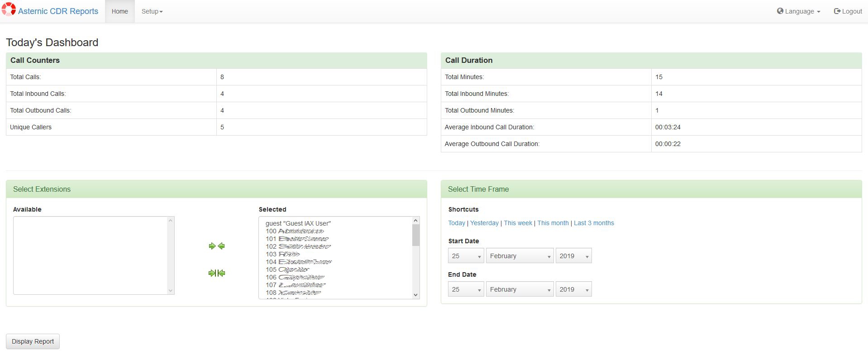
Task: Open the Start Date day dropdown
Action: coord(466,256)
